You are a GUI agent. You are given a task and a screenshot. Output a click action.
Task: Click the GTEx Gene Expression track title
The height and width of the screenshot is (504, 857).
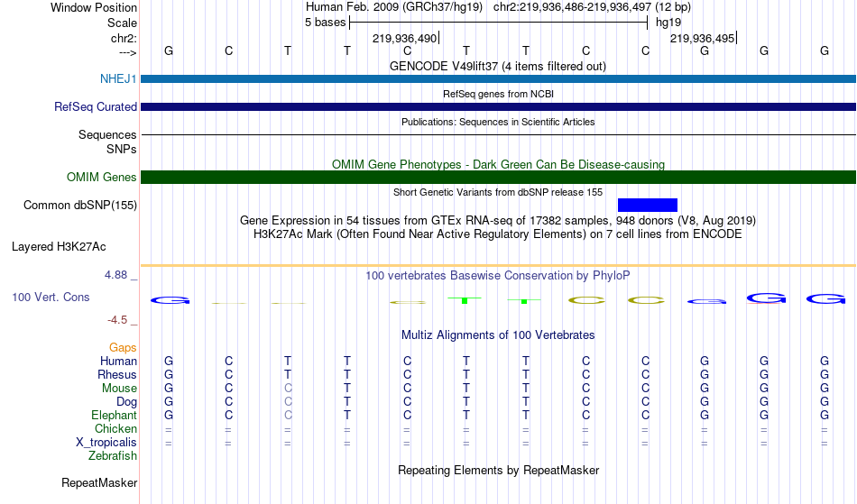(498, 221)
